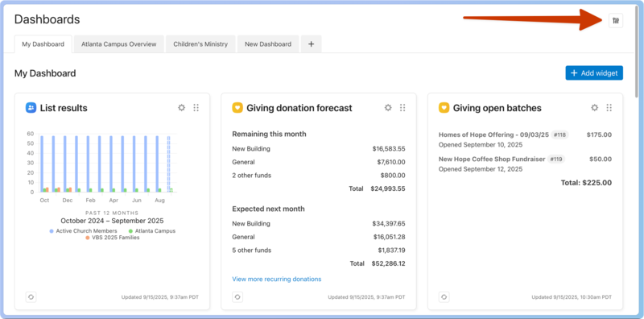Click the People icon beside List results
The image size is (644, 319).
click(31, 108)
